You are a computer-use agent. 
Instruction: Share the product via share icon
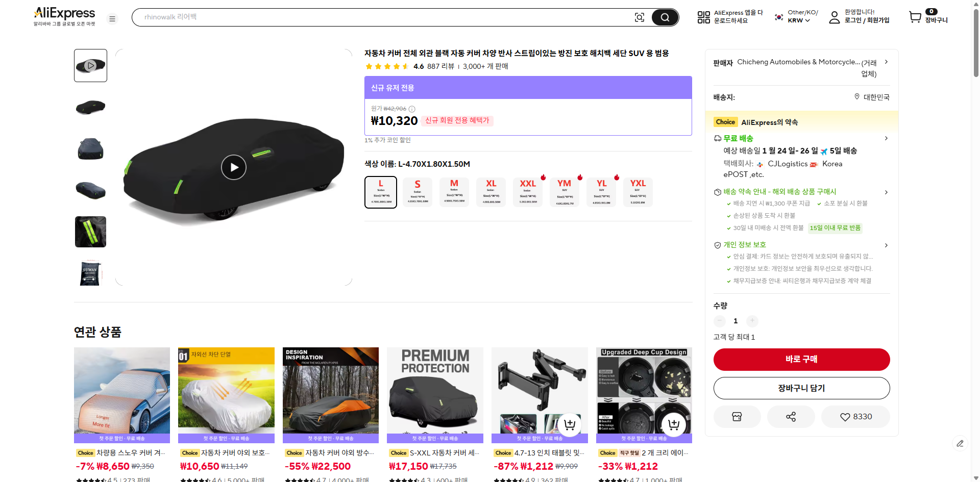pyautogui.click(x=791, y=417)
